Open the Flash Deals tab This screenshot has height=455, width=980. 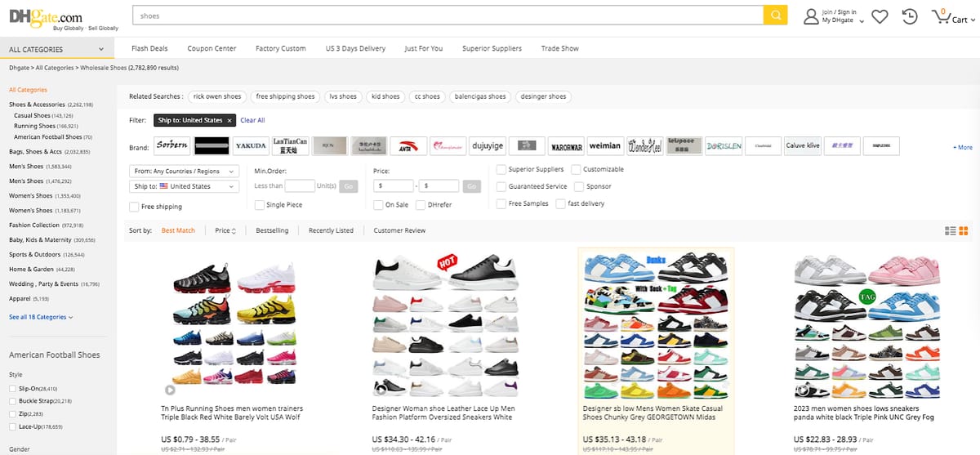point(149,48)
